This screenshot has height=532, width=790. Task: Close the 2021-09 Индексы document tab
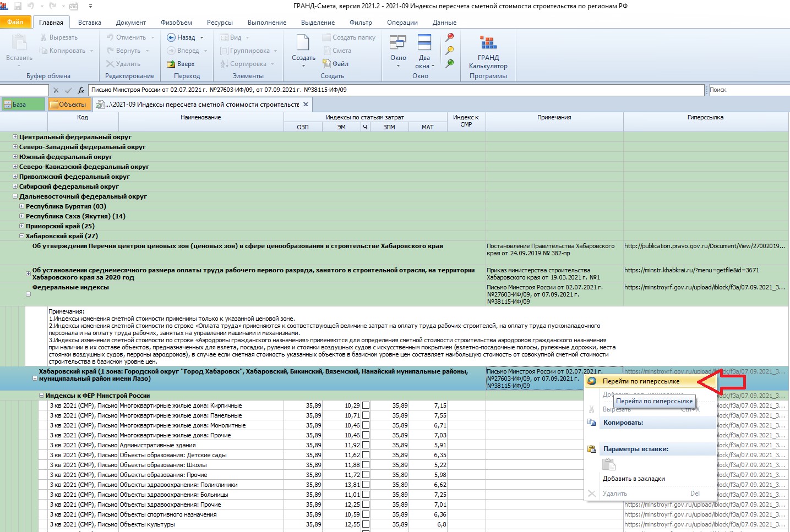(306, 104)
